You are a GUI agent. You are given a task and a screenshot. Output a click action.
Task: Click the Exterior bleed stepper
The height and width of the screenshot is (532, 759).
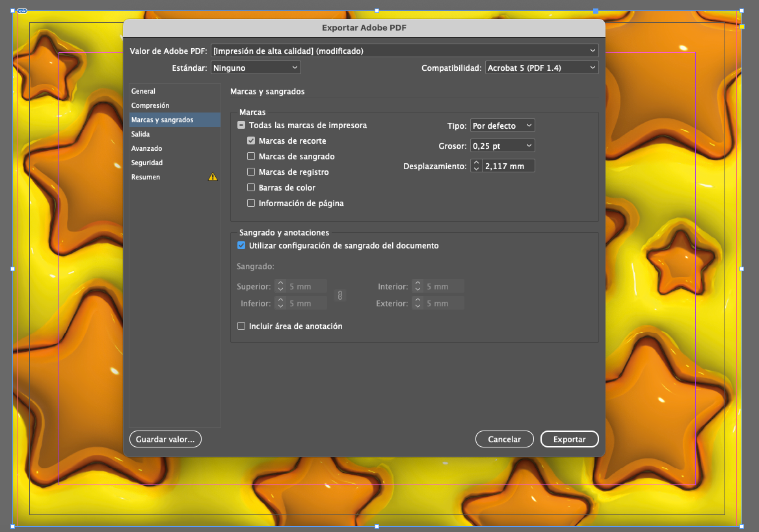click(x=418, y=303)
